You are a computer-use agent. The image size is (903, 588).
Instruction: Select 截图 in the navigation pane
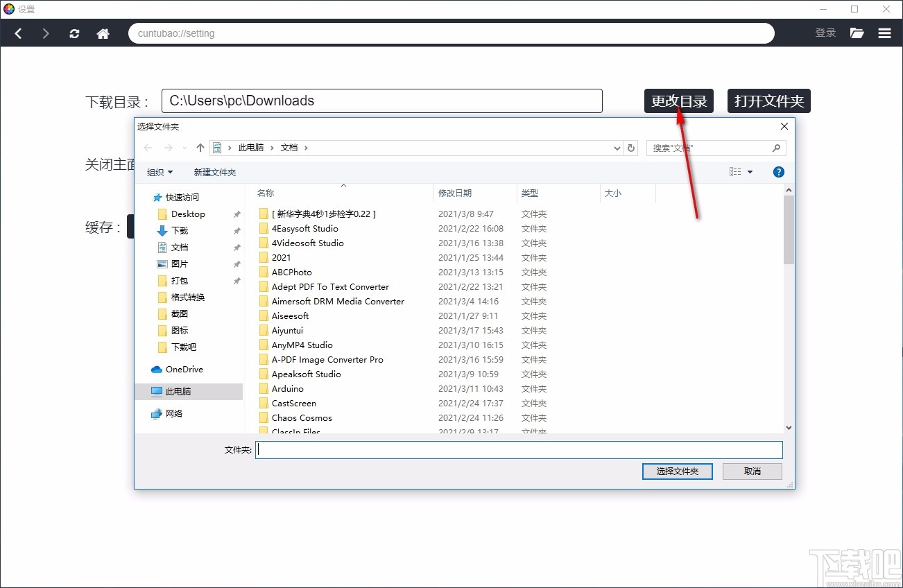(180, 314)
